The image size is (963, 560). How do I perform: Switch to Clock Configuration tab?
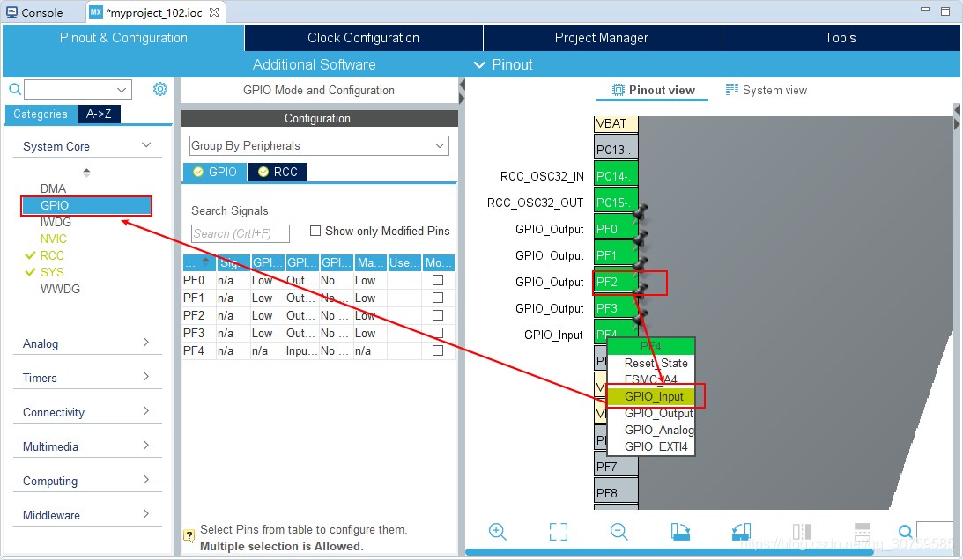364,38
